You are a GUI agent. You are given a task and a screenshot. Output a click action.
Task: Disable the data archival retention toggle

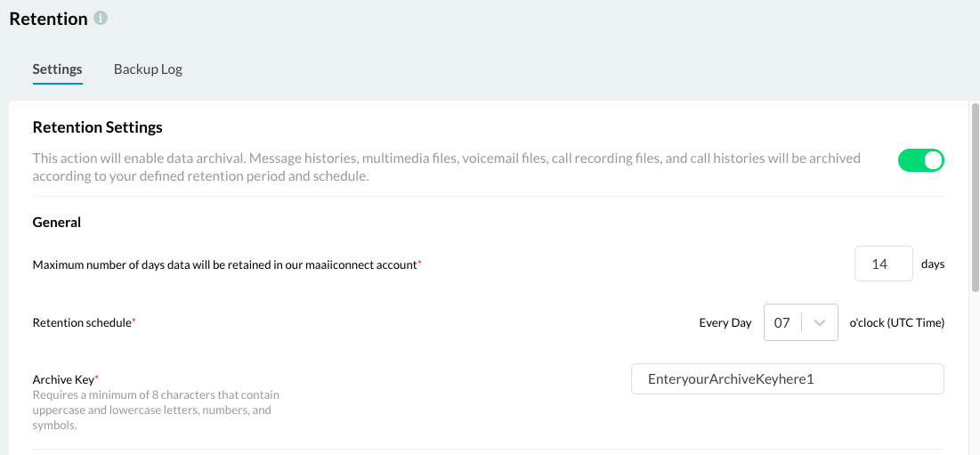tap(920, 160)
